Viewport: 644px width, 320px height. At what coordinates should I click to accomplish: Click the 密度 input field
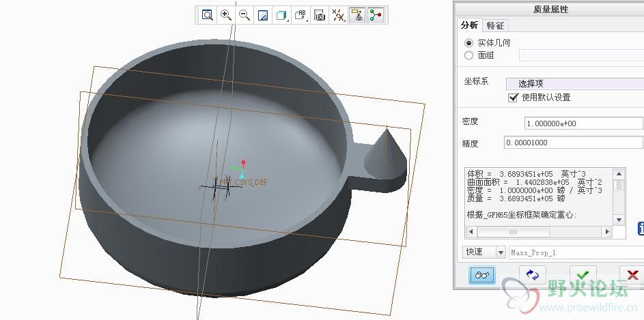pyautogui.click(x=584, y=123)
